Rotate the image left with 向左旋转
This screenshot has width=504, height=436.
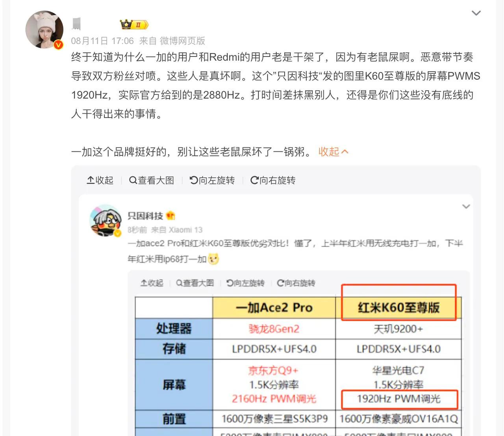[x=212, y=180]
